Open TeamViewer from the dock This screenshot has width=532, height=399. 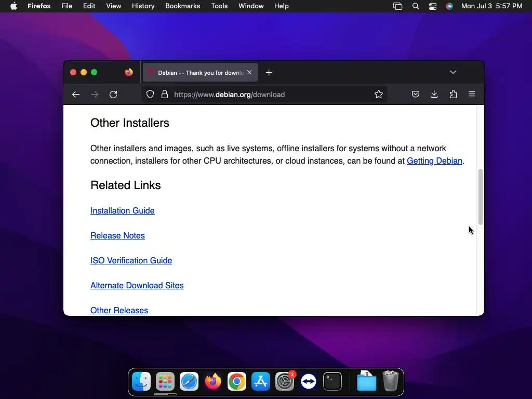tap(309, 381)
